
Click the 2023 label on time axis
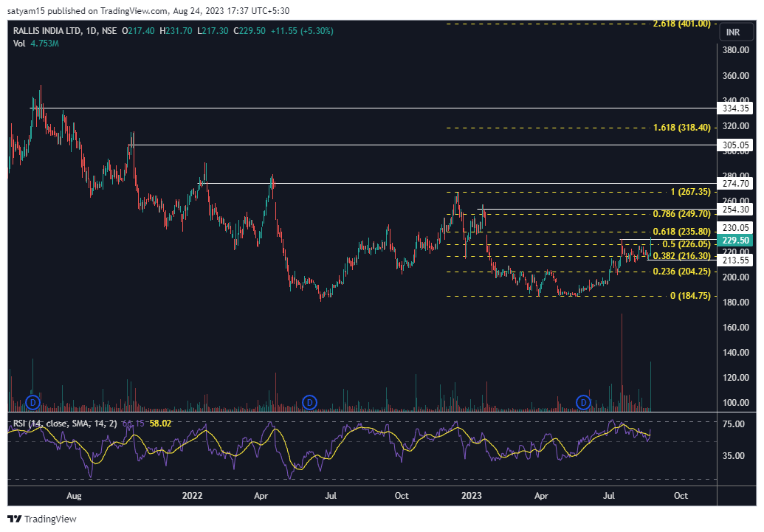tap(471, 495)
